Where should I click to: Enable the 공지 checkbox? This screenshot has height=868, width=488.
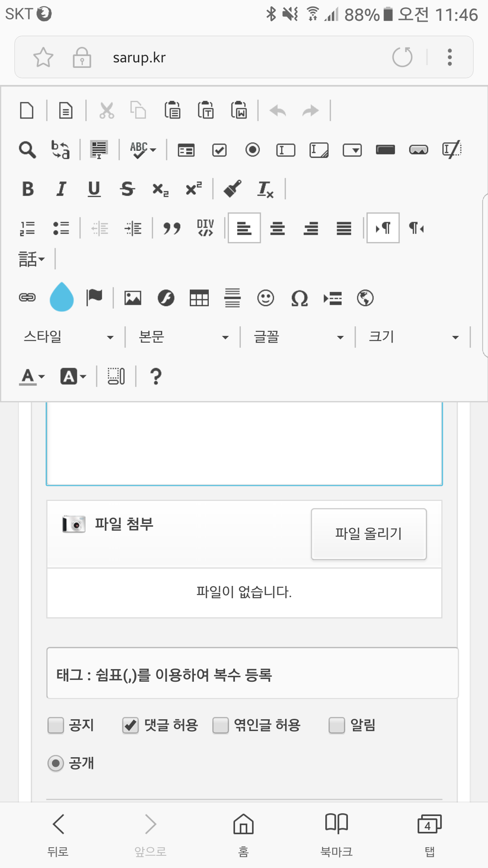56,726
